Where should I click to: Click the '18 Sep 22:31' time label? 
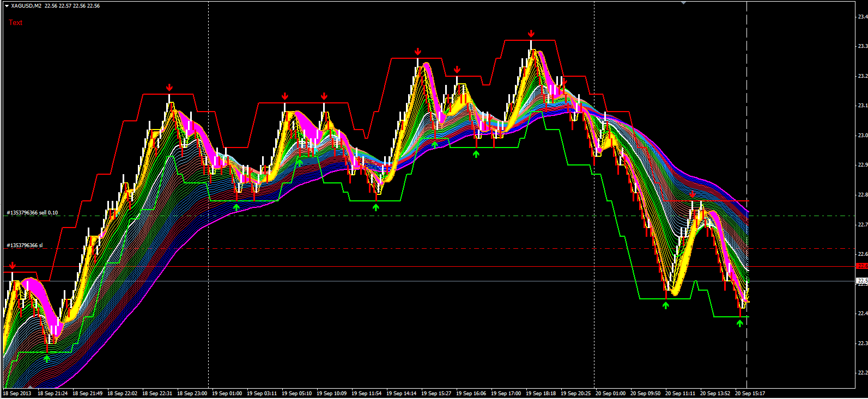click(157, 393)
